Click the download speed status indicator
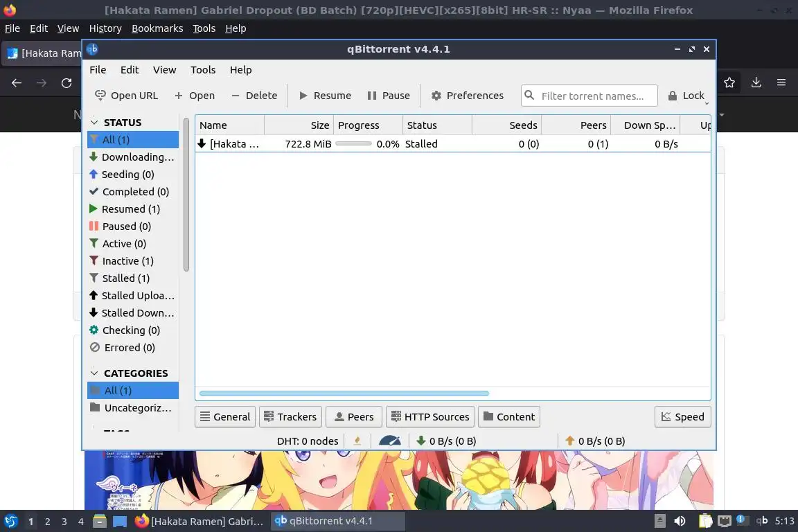 click(x=446, y=441)
